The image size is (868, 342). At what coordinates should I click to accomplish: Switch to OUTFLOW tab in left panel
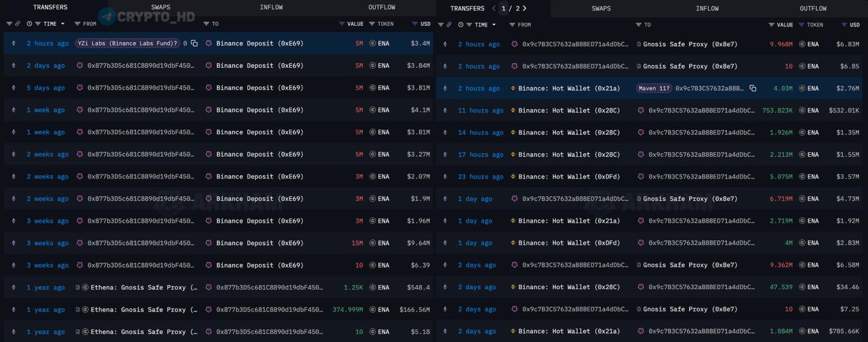pyautogui.click(x=382, y=7)
